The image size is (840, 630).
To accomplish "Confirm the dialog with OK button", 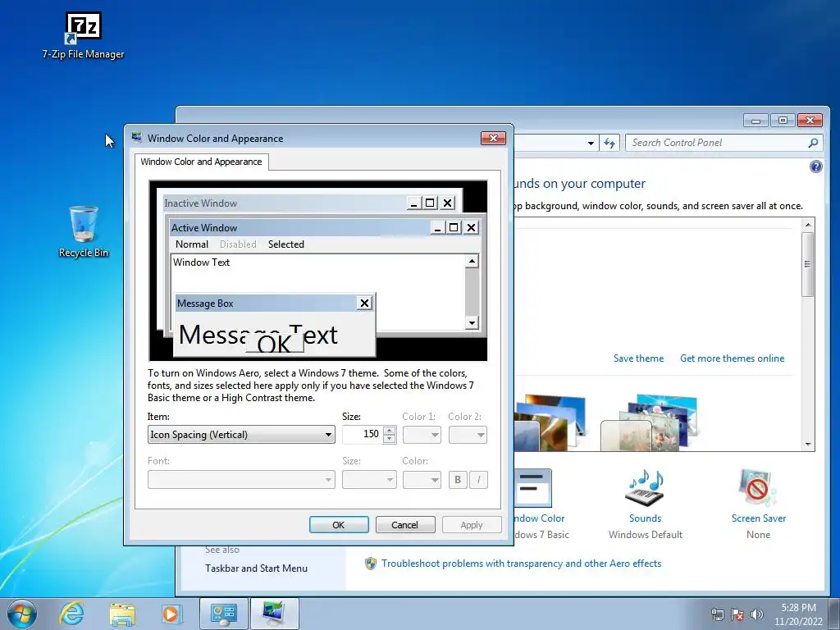I will coord(339,525).
